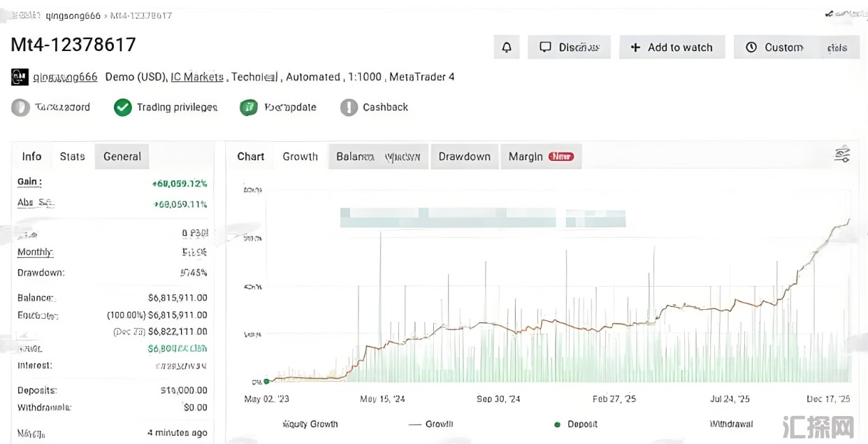Open the qingsong666 profile link

(65, 77)
